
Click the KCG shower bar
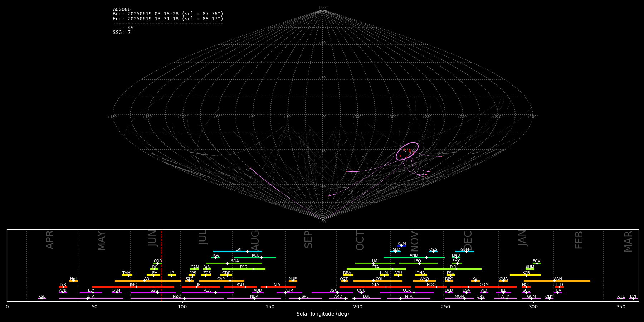(255, 257)
